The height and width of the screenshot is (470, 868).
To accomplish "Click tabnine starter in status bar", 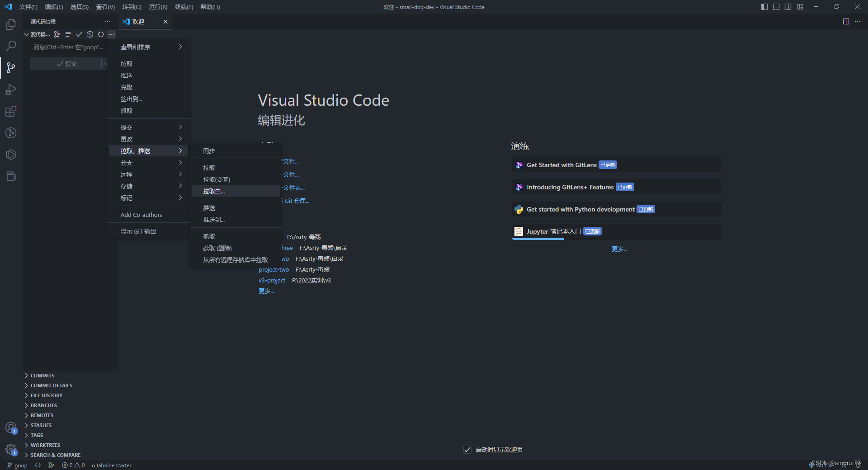I will click(112, 465).
